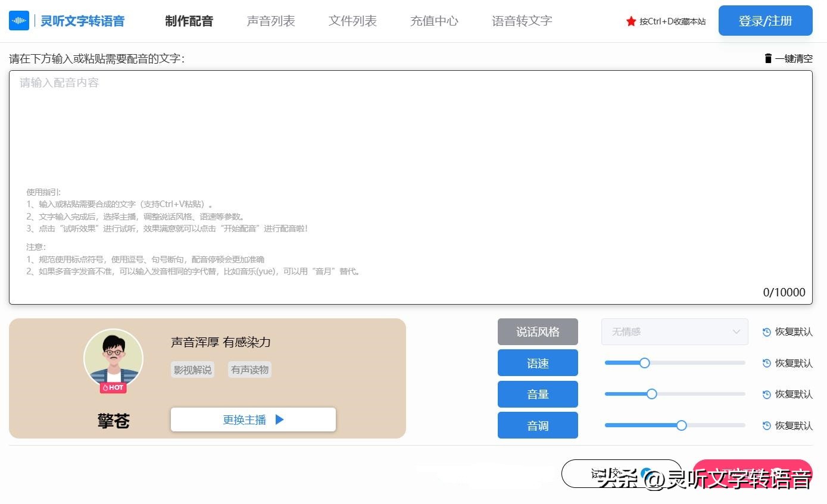Viewport: 827px width, 504px height.
Task: Click the HOT badge on the avatar
Action: [113, 387]
